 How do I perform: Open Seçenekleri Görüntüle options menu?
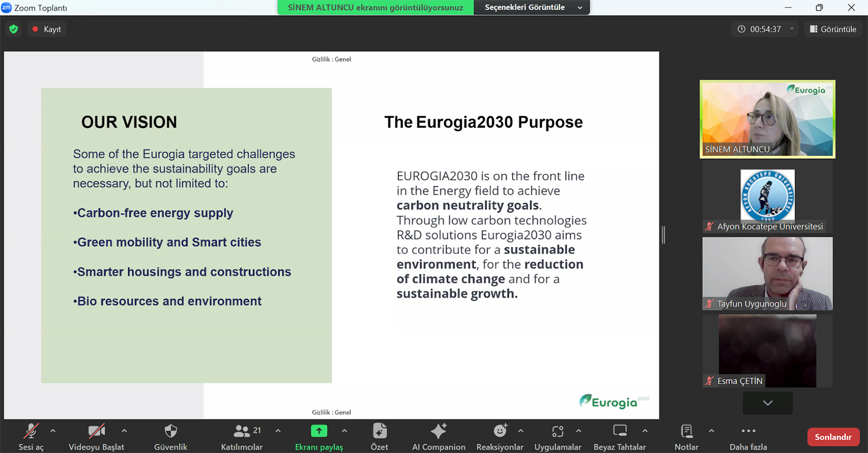(532, 7)
